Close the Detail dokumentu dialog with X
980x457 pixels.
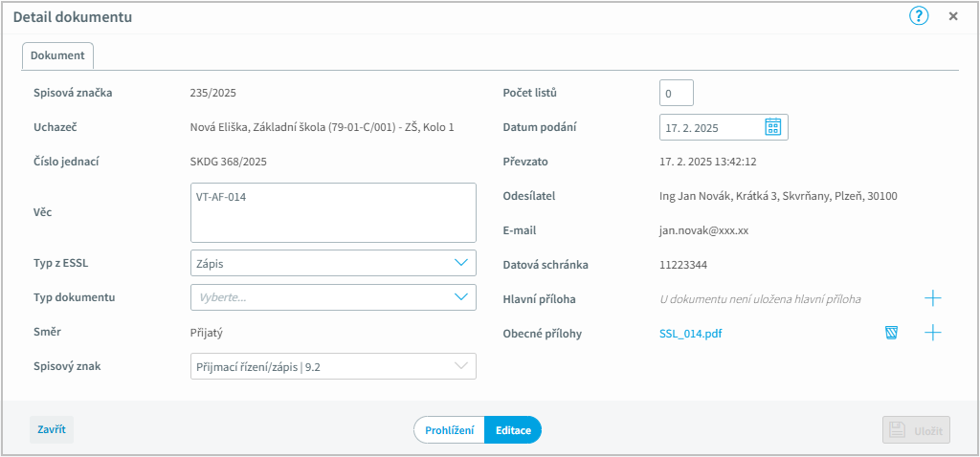[953, 16]
